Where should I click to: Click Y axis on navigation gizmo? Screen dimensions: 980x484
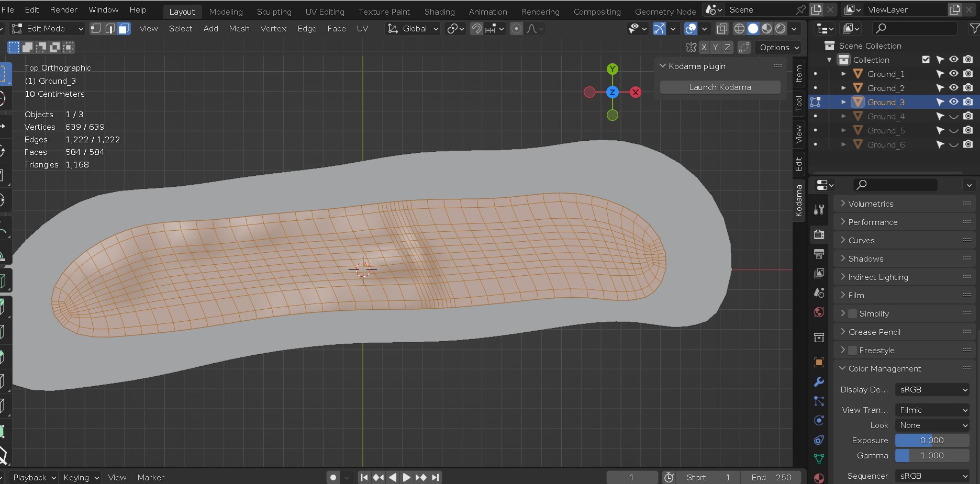612,69
